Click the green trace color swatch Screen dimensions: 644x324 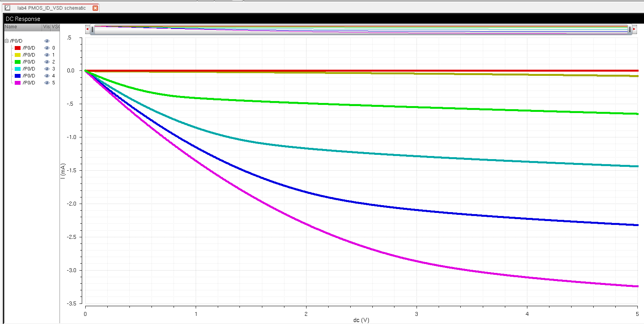(x=17, y=62)
